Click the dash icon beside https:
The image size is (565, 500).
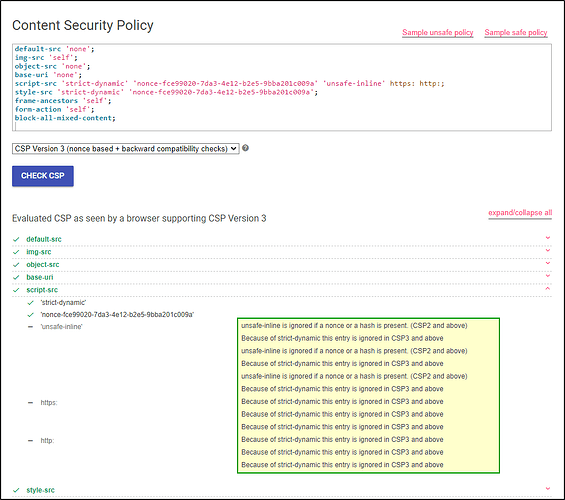[31, 402]
